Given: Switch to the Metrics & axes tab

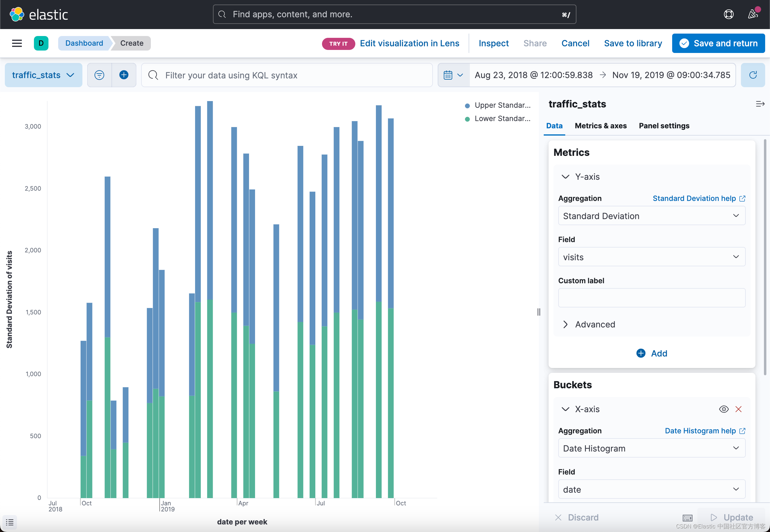Looking at the screenshot, I should coord(600,126).
